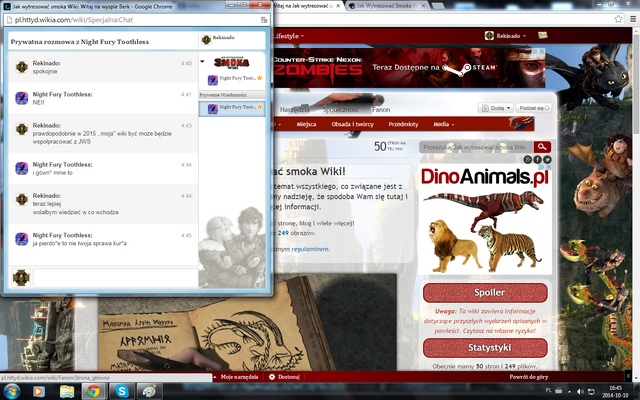Open a new browser tab

click(438, 6)
